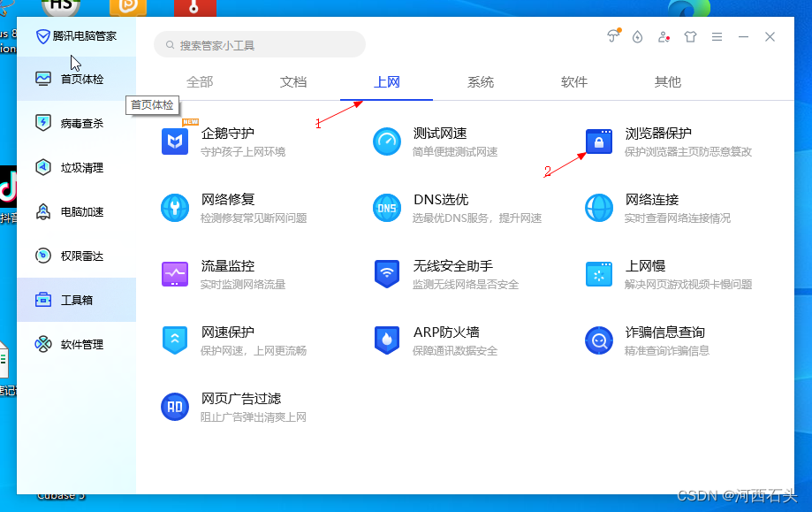This screenshot has height=512, width=812.
Task: Switch to the 其他 tab
Action: coord(667,82)
